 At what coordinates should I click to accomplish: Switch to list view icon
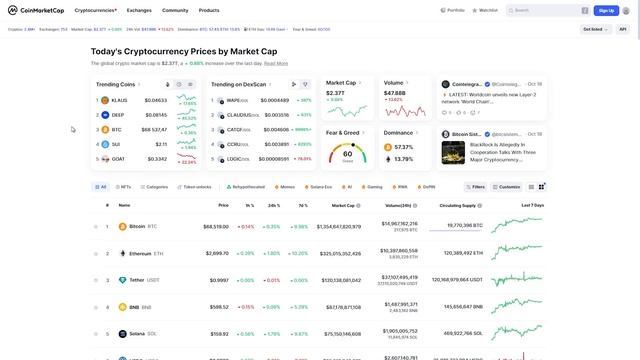click(x=531, y=187)
